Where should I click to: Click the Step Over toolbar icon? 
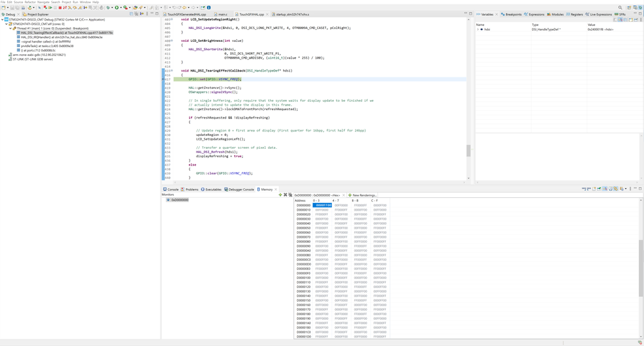(74, 7)
